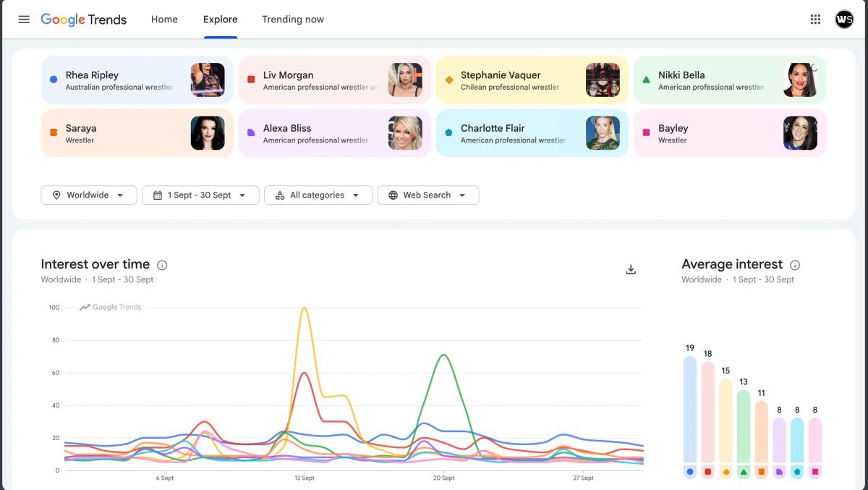Click Rhea Ripley's blue average interest bar
The image size is (868, 490).
[x=690, y=409]
